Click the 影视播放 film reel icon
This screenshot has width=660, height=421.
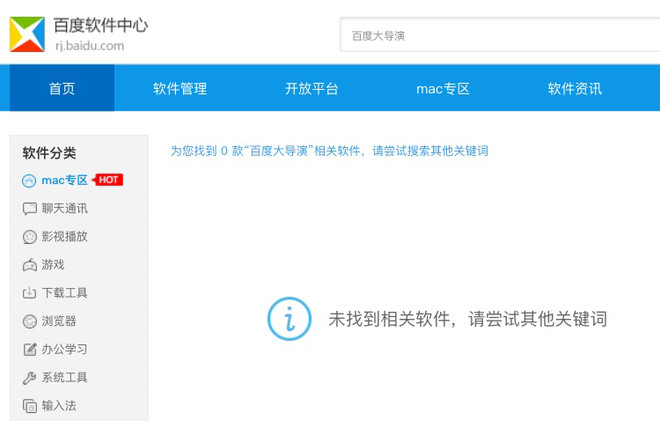click(29, 237)
